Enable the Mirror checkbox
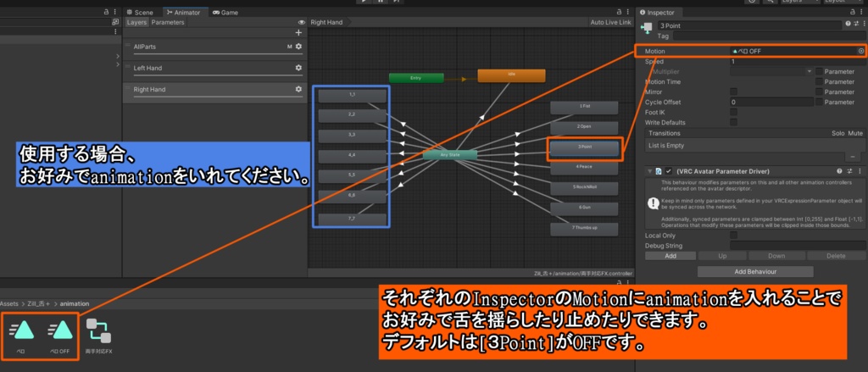 [733, 92]
